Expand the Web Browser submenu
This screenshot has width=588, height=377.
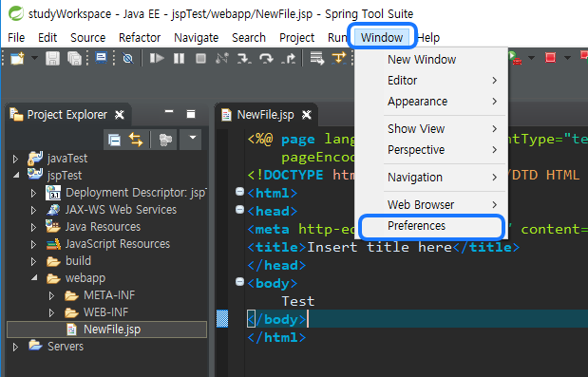431,204
